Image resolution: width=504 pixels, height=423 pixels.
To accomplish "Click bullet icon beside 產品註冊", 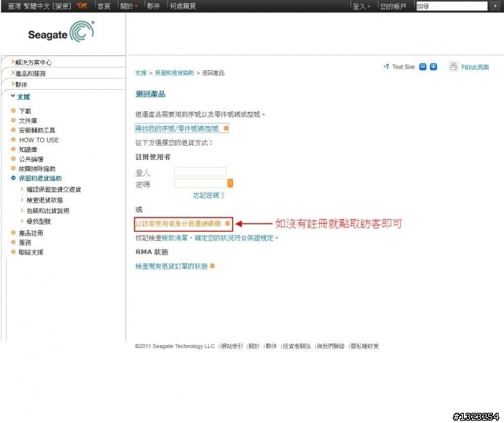I will tap(13, 232).
